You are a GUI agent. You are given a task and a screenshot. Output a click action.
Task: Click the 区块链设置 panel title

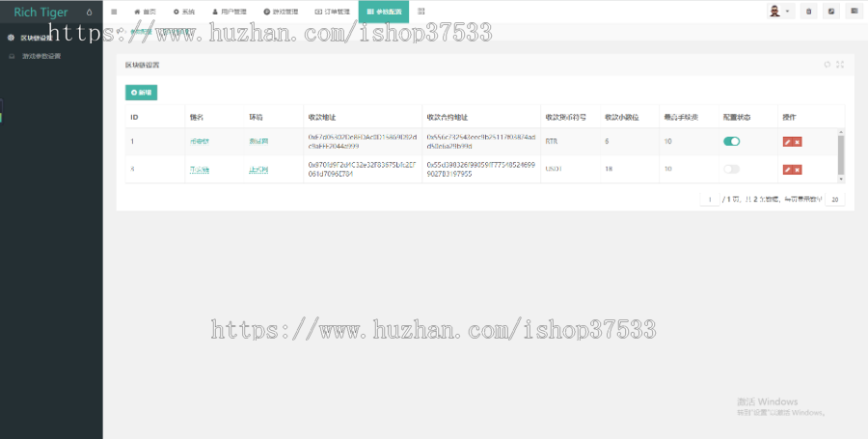pyautogui.click(x=143, y=65)
